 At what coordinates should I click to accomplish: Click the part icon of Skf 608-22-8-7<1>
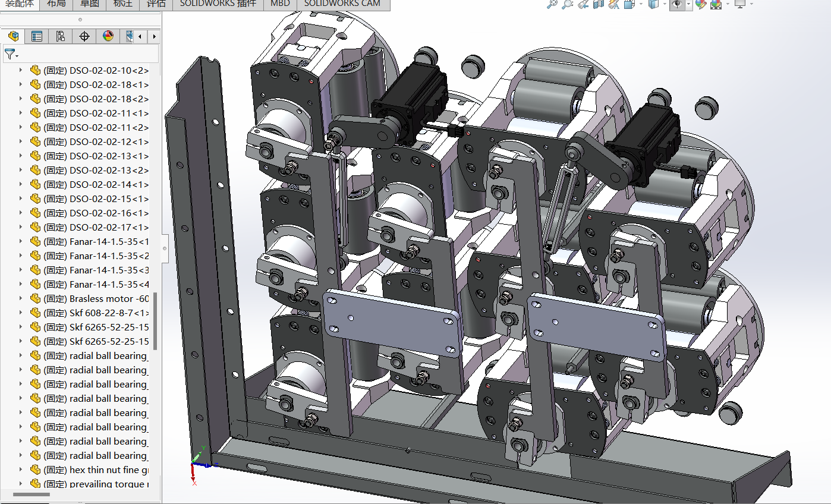pos(35,313)
